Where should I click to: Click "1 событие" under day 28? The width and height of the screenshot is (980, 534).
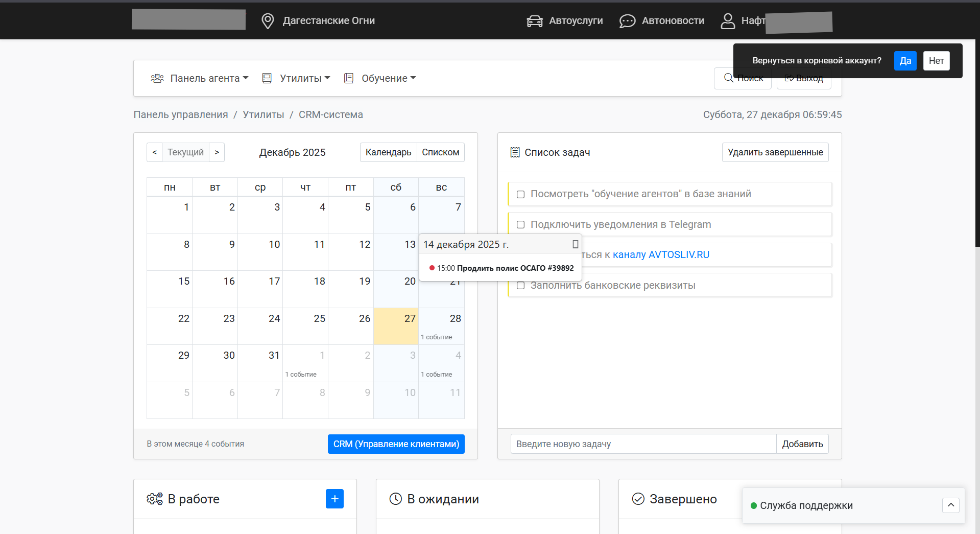tap(437, 337)
